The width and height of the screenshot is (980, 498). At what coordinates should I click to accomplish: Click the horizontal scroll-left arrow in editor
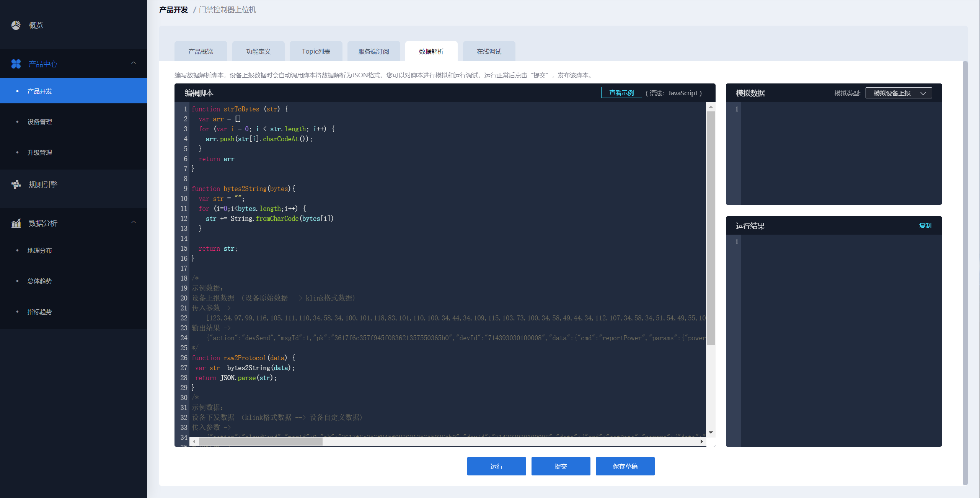[194, 441]
